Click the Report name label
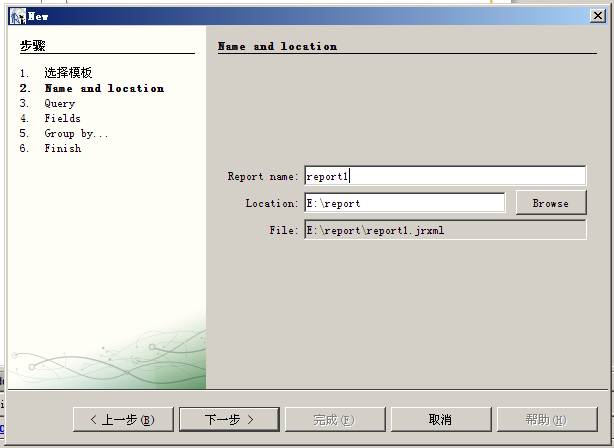Viewport: 614px width, 448px height. 263,177
